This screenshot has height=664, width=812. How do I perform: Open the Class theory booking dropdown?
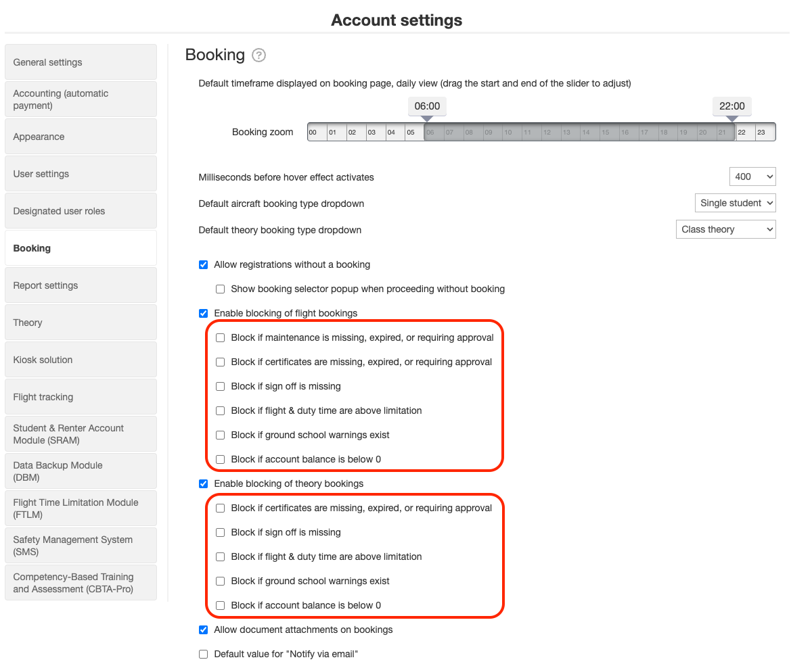click(x=725, y=229)
